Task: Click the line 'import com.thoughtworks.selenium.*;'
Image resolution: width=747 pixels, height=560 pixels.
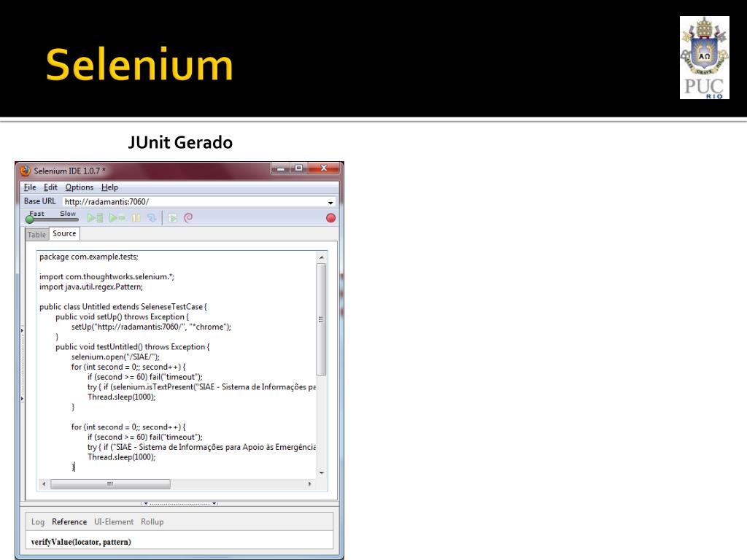Action: point(107,276)
